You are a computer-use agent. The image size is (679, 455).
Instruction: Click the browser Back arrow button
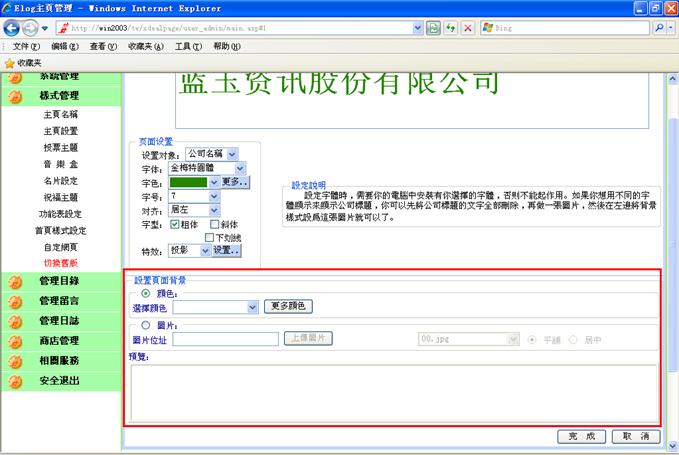click(14, 29)
